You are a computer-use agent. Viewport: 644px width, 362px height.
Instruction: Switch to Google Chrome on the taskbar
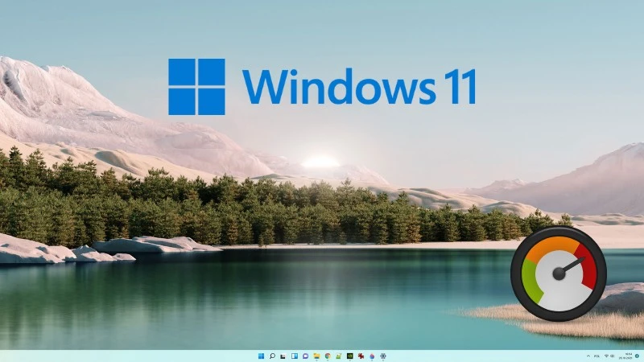pyautogui.click(x=328, y=356)
